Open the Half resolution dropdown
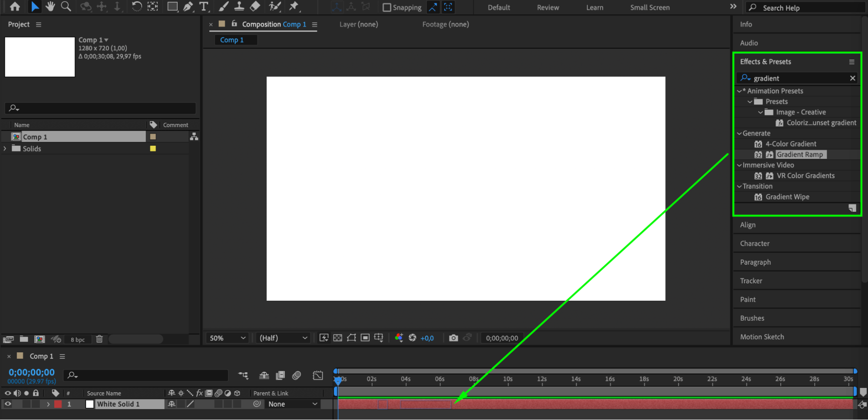The width and height of the screenshot is (868, 420). click(283, 338)
